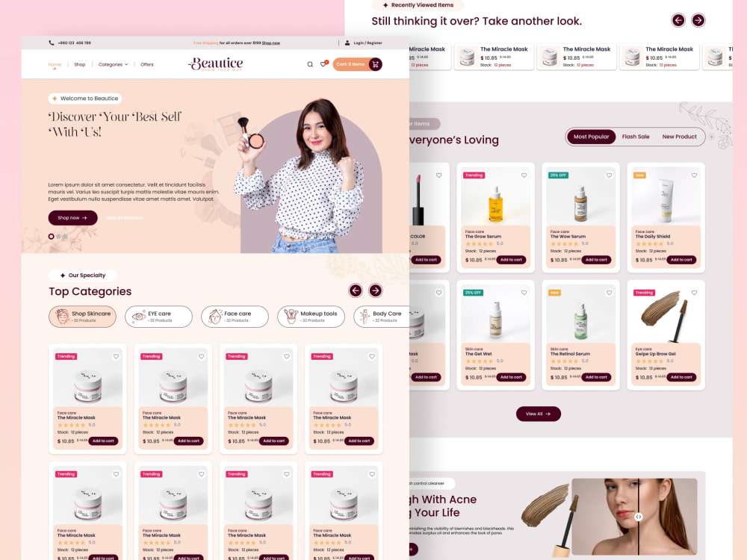
Task: Switch to the Flash Sale tab
Action: [636, 137]
